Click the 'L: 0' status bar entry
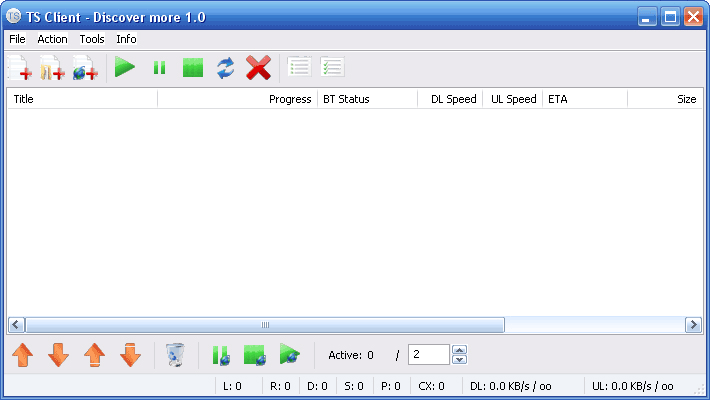The width and height of the screenshot is (710, 400). 232,386
